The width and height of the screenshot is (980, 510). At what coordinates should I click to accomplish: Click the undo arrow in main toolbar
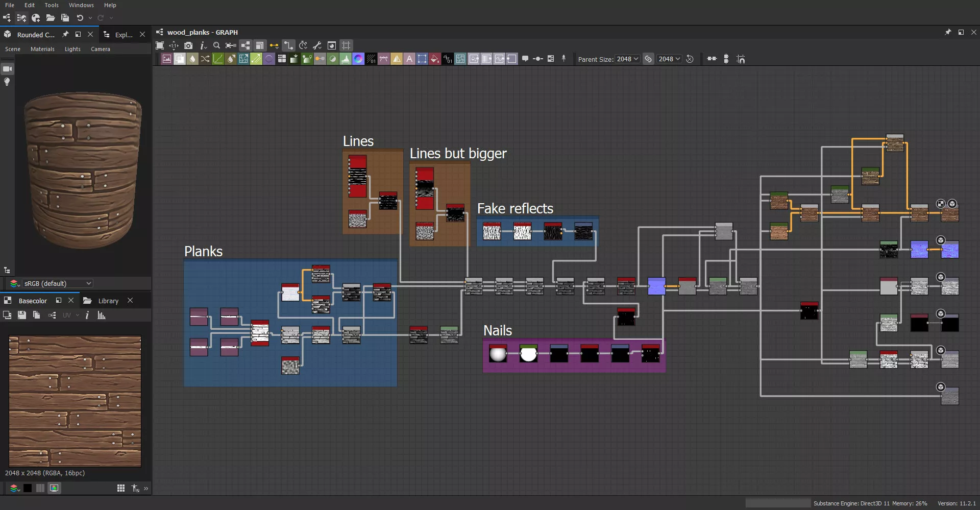point(80,18)
